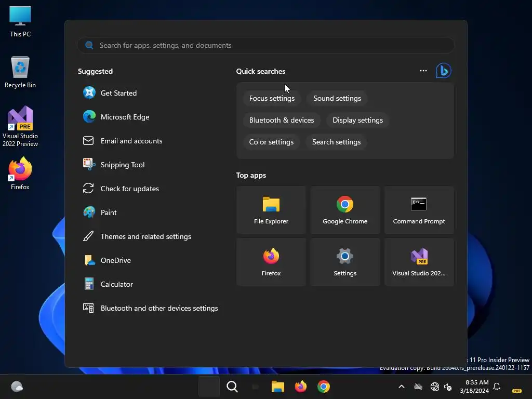Show hidden system tray icons
This screenshot has height=399, width=532.
(x=402, y=387)
